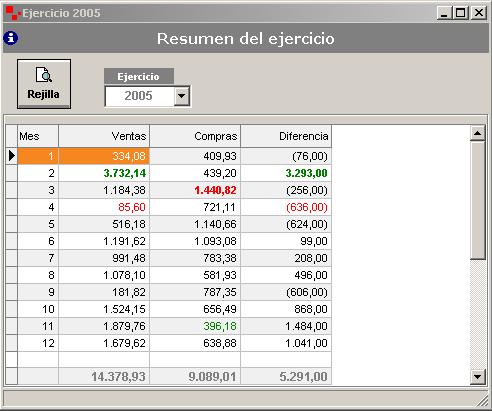Viewport: 492px width, 411px height.
Task: Click the scroll up arrow of grid
Action: click(x=477, y=133)
